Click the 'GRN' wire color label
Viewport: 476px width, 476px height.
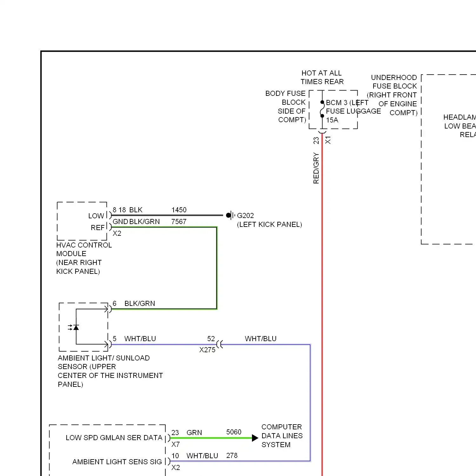click(194, 433)
